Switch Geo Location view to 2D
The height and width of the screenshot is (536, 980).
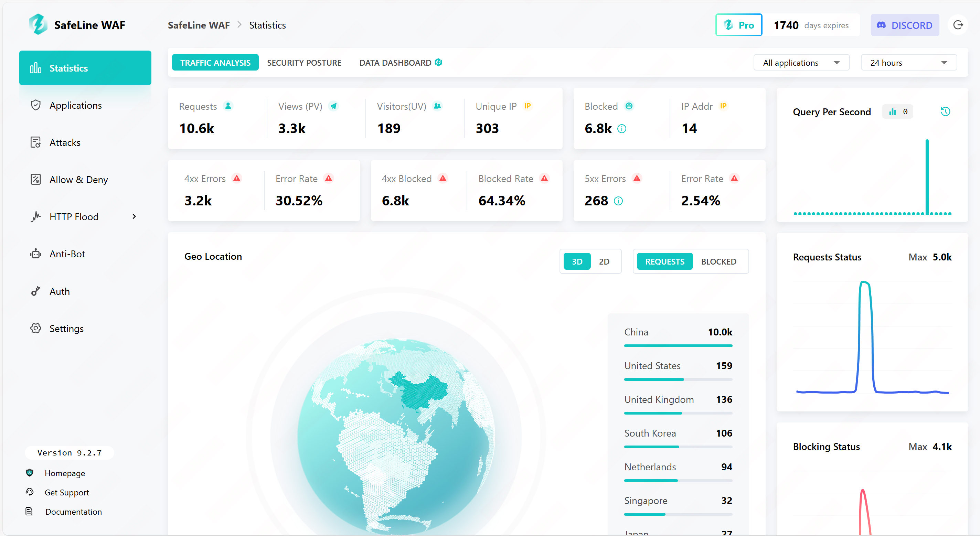[x=604, y=262]
